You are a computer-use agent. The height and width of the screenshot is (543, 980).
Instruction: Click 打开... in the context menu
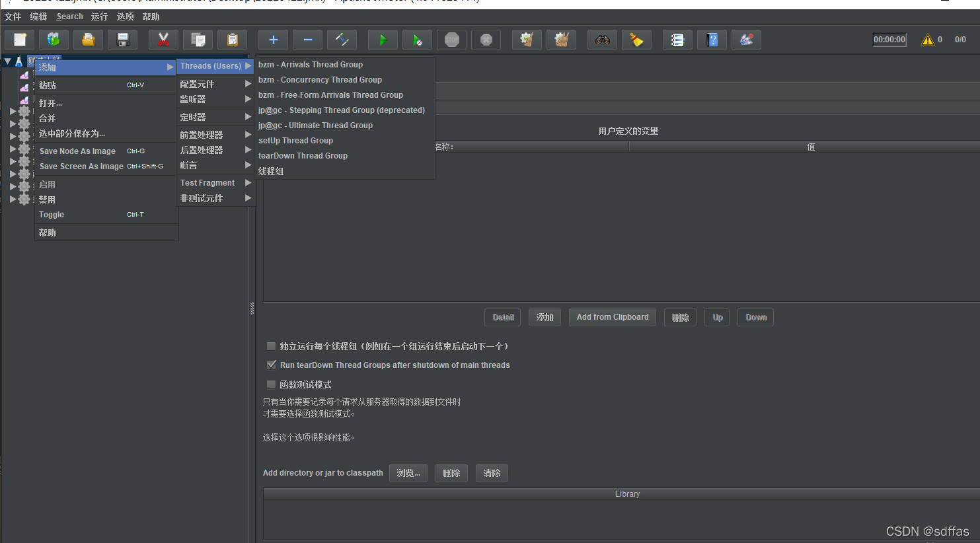pyautogui.click(x=106, y=103)
